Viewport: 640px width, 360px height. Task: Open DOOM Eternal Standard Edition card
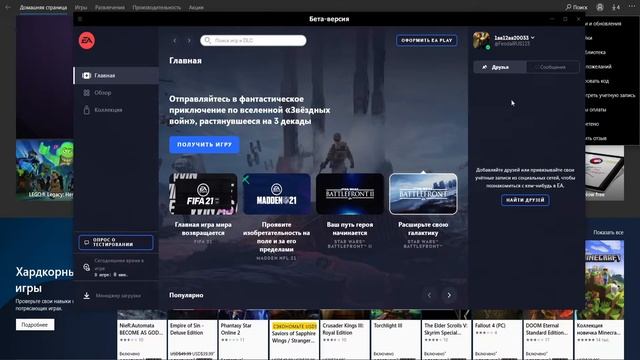coord(548,335)
